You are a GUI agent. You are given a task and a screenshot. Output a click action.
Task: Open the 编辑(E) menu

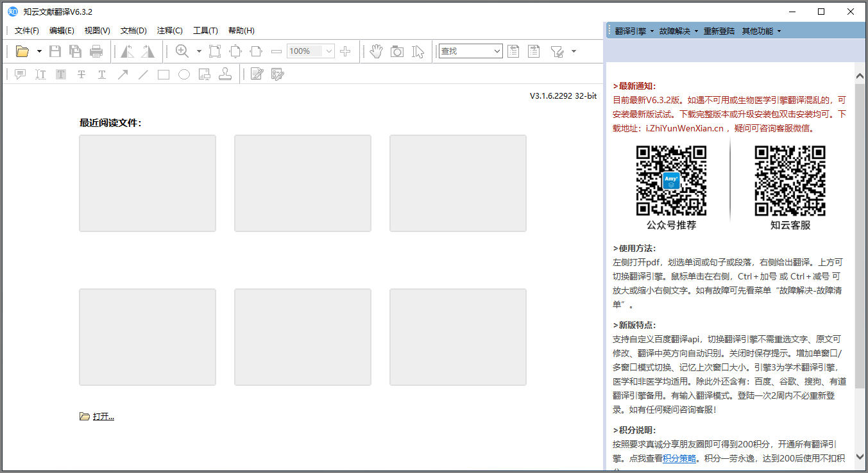pyautogui.click(x=62, y=31)
